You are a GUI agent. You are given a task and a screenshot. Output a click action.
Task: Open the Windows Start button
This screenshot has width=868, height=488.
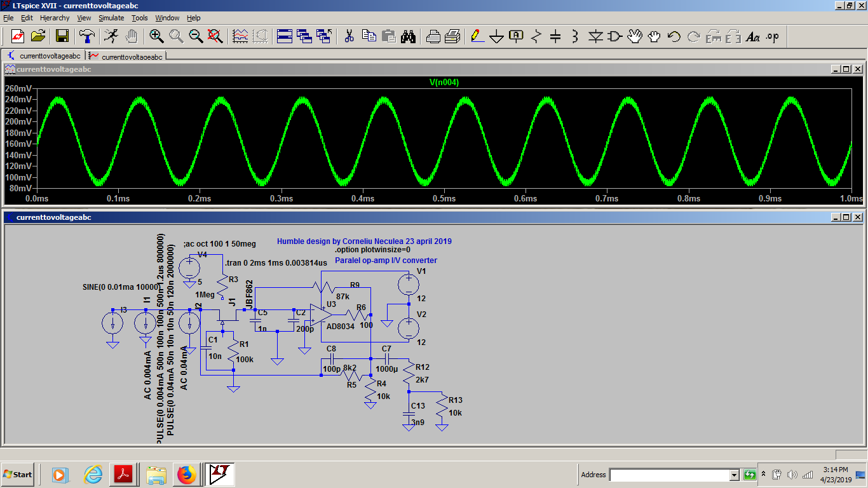click(x=18, y=475)
